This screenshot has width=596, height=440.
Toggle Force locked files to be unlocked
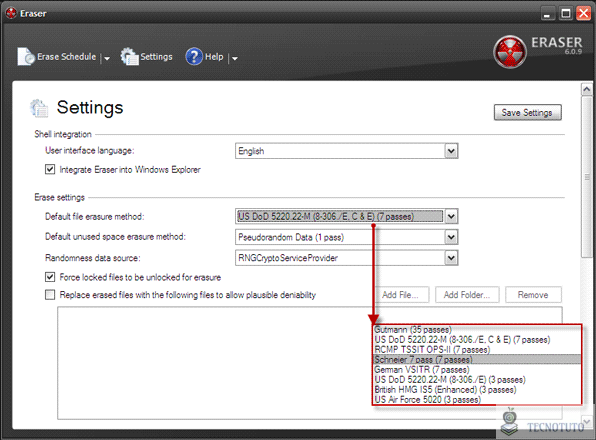[50, 277]
